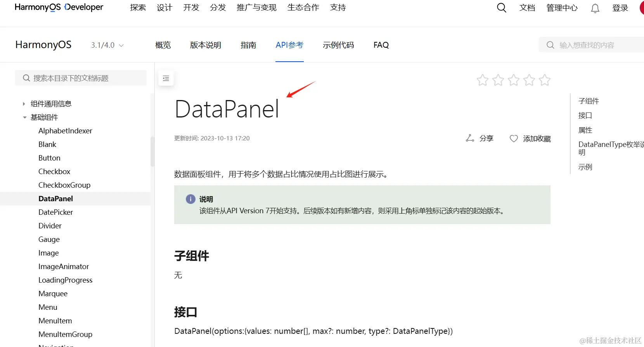Viewport: 644px width, 347px height.
Task: Open Gauge in the sidebar
Action: 49,240
